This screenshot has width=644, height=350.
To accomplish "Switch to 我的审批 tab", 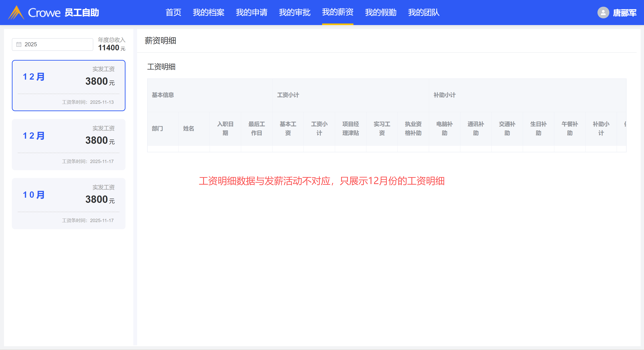I will click(295, 13).
